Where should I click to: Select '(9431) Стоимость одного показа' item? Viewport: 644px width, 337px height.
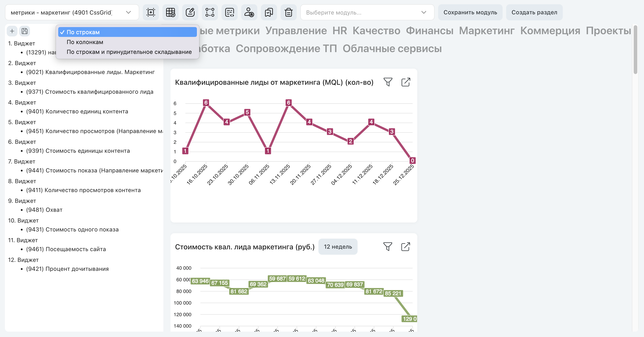[73, 230]
